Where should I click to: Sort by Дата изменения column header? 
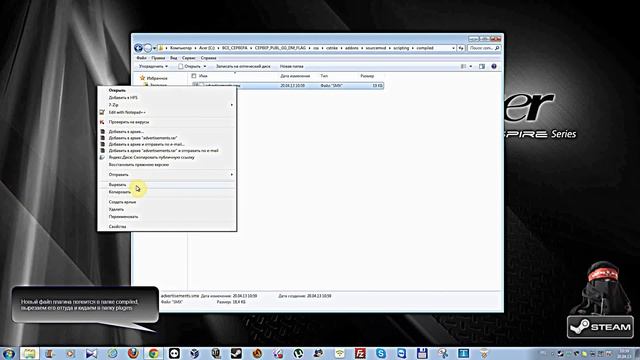pyautogui.click(x=295, y=76)
